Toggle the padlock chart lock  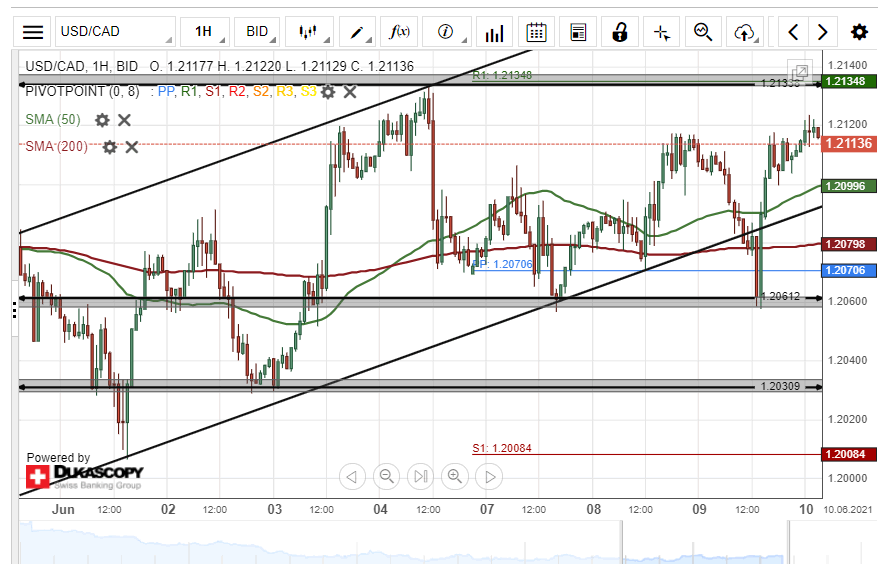[619, 32]
